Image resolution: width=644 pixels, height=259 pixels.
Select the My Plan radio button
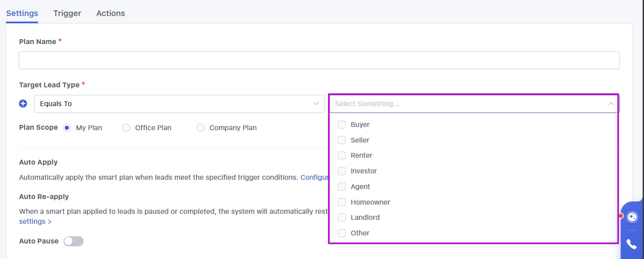[67, 128]
